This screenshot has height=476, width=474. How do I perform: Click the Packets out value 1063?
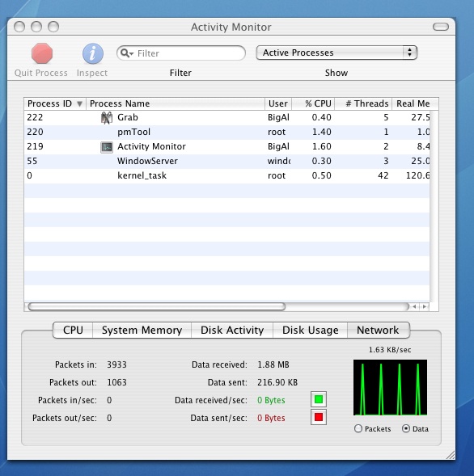[x=116, y=382]
